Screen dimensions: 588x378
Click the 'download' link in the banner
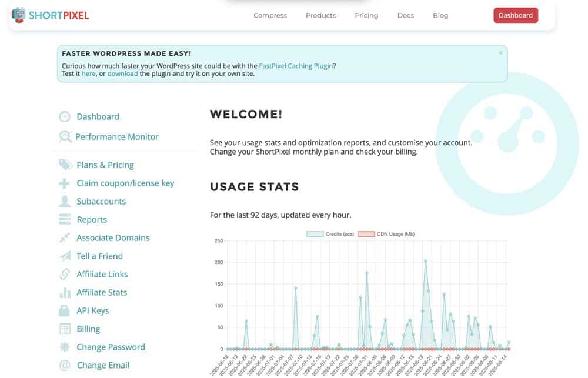[122, 74]
